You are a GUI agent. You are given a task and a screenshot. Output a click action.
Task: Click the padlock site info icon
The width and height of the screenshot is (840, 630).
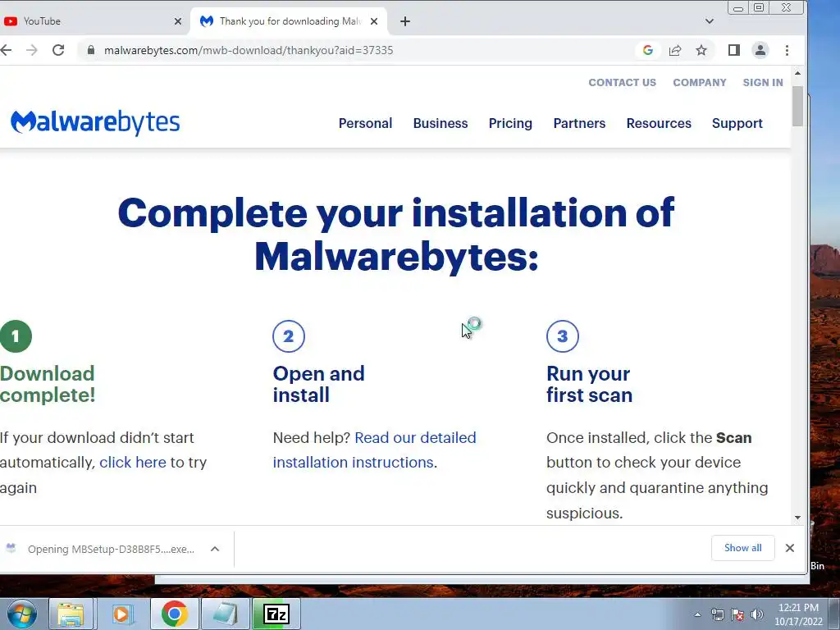[91, 50]
